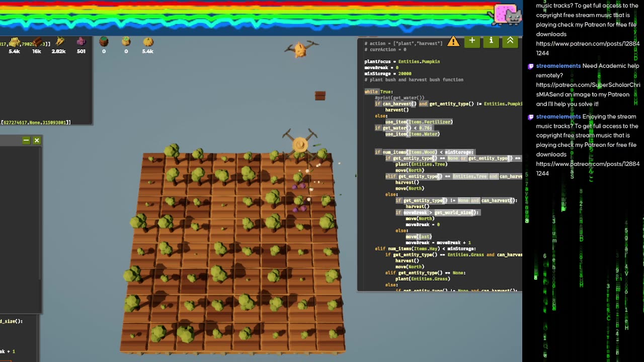
Task: Click streamelements username on 'Enjoying the stream' message
Action: 558,117
